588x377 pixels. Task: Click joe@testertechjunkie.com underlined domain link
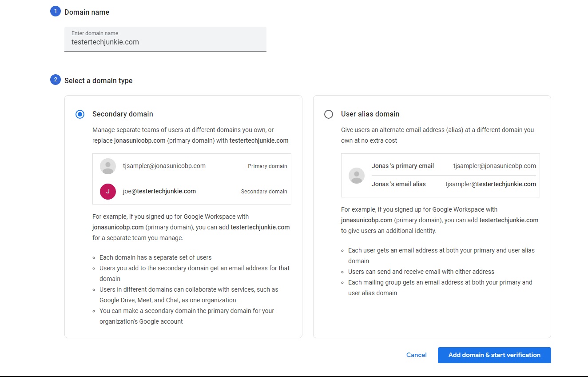pyautogui.click(x=167, y=192)
